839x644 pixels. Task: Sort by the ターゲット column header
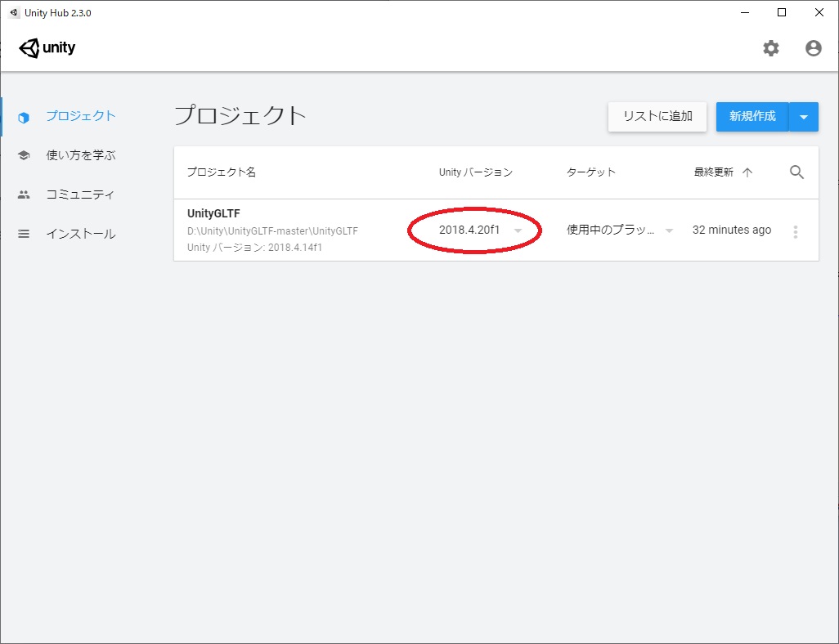(x=590, y=172)
